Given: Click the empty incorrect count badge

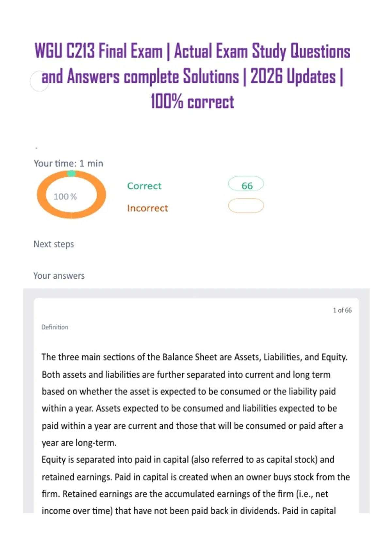Looking at the screenshot, I should click(246, 206).
